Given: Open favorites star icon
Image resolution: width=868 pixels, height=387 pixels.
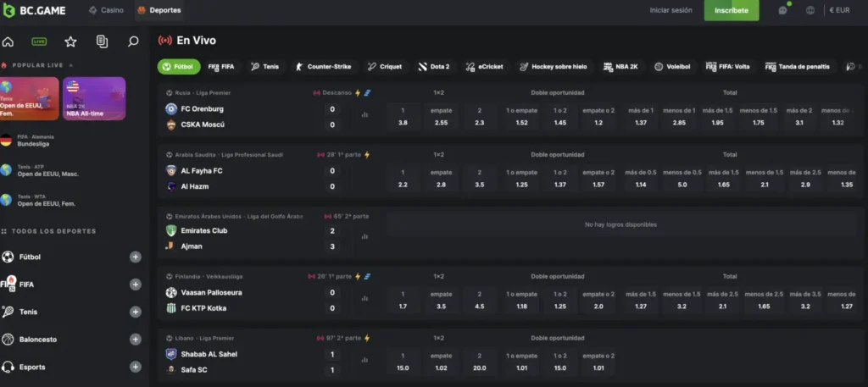Looking at the screenshot, I should (70, 41).
